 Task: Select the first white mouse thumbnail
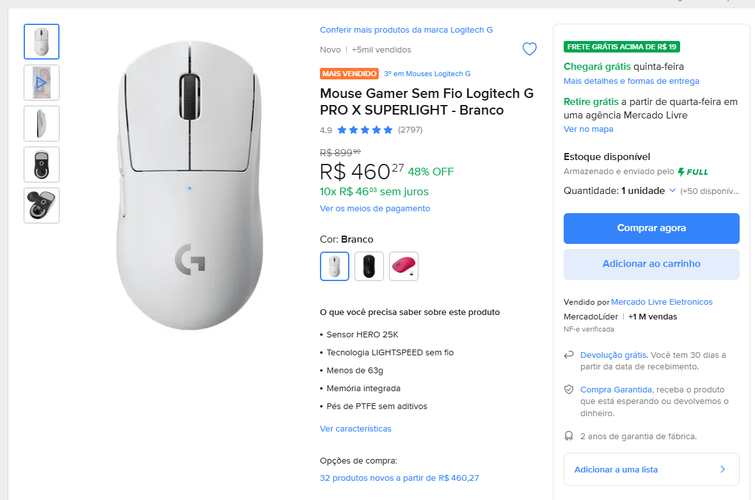pos(41,42)
